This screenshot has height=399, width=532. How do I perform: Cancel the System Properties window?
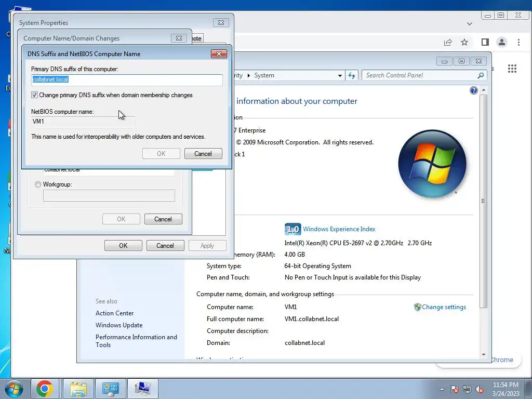[165, 246]
